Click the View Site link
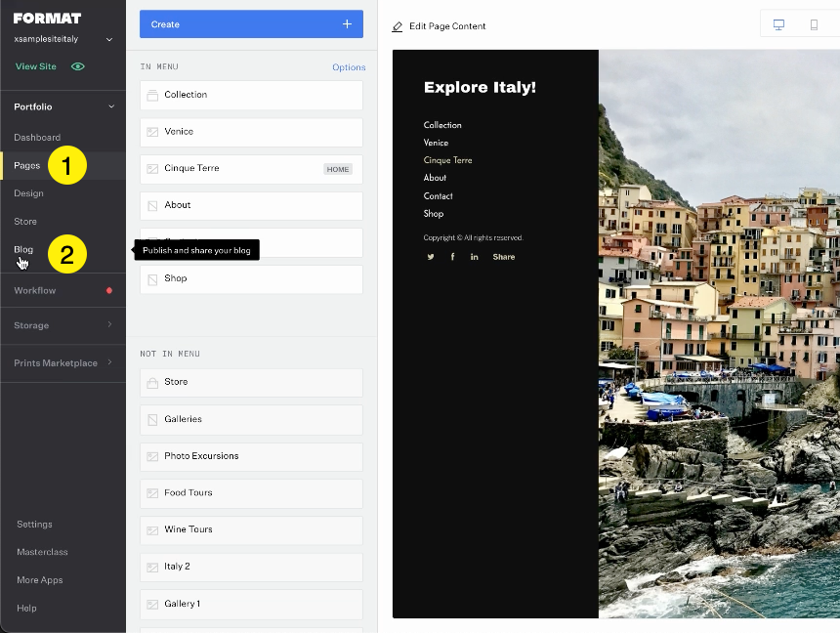Viewport: 840px width, 633px height. [36, 66]
